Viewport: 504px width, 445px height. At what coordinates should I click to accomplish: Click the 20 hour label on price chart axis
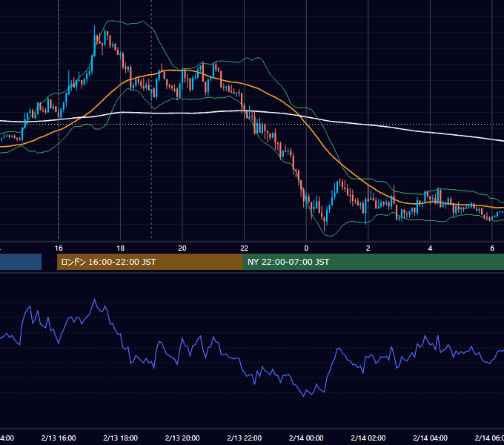point(182,248)
